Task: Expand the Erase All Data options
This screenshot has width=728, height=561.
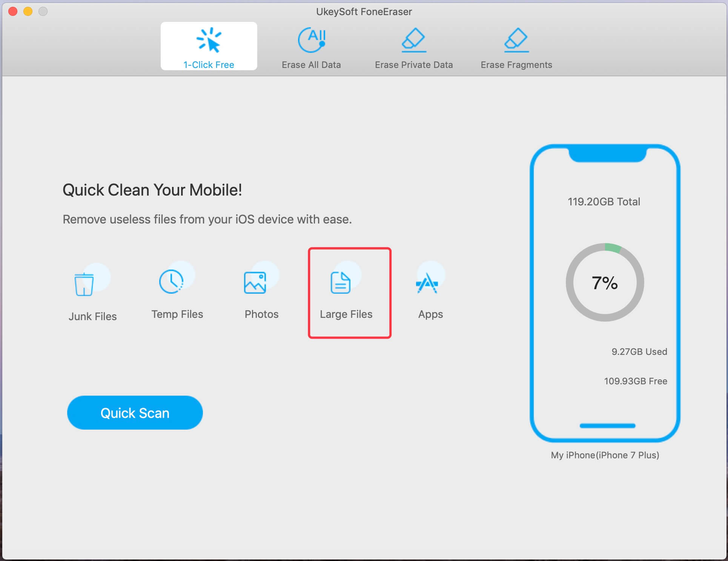Action: [x=312, y=47]
